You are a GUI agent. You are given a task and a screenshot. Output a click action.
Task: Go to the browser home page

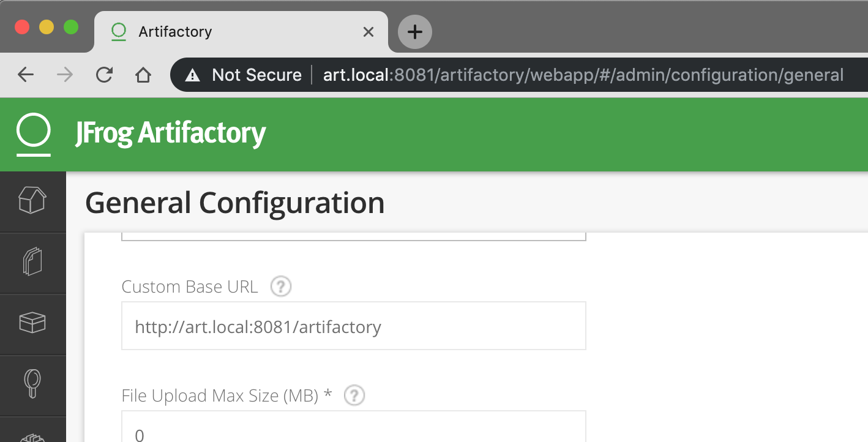143,75
